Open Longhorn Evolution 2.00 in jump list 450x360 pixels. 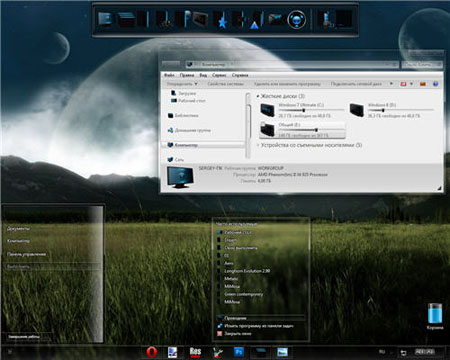pyautogui.click(x=247, y=271)
